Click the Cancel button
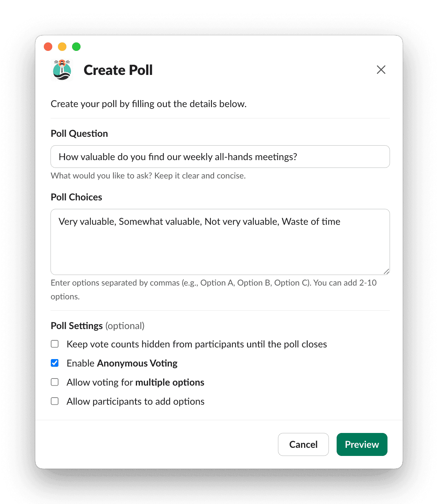The image size is (438, 504). pos(303,444)
